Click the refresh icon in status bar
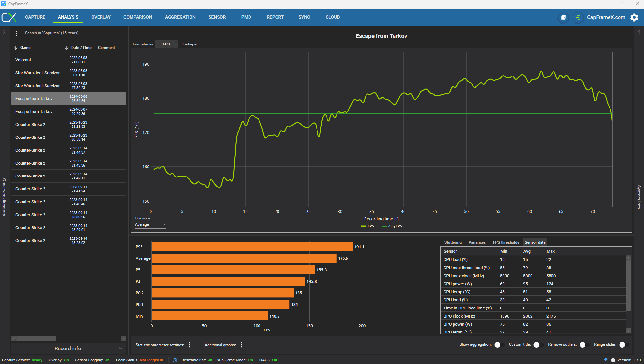The height and width of the screenshot is (364, 644). pyautogui.click(x=175, y=360)
